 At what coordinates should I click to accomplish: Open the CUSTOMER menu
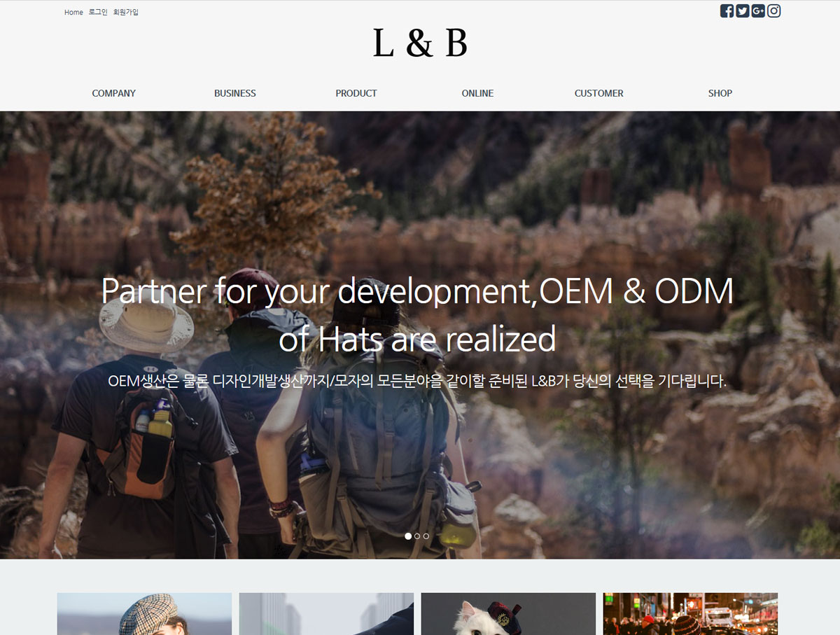tap(599, 93)
